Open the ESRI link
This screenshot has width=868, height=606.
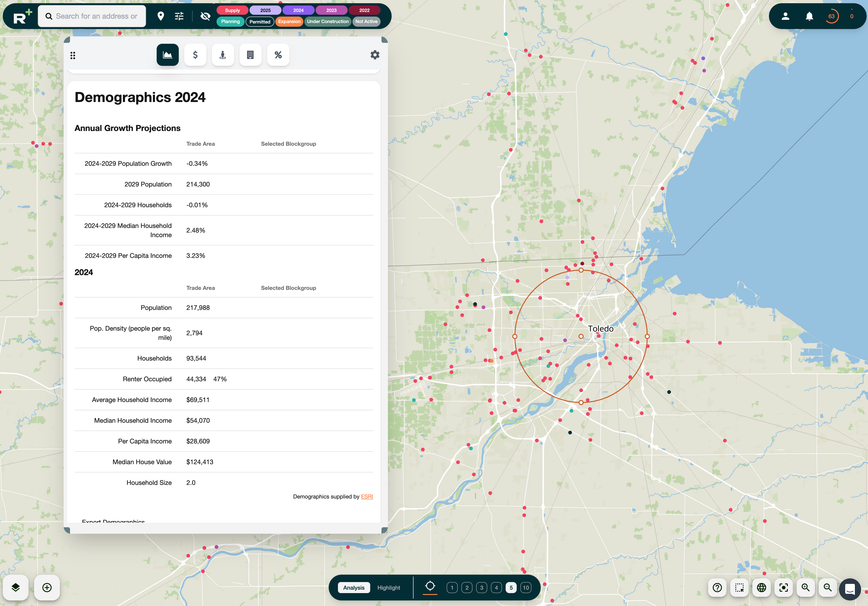[x=367, y=496]
